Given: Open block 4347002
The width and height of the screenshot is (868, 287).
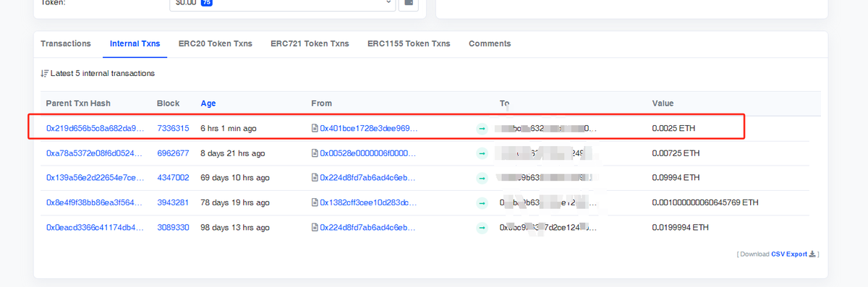Looking at the screenshot, I should (x=173, y=177).
